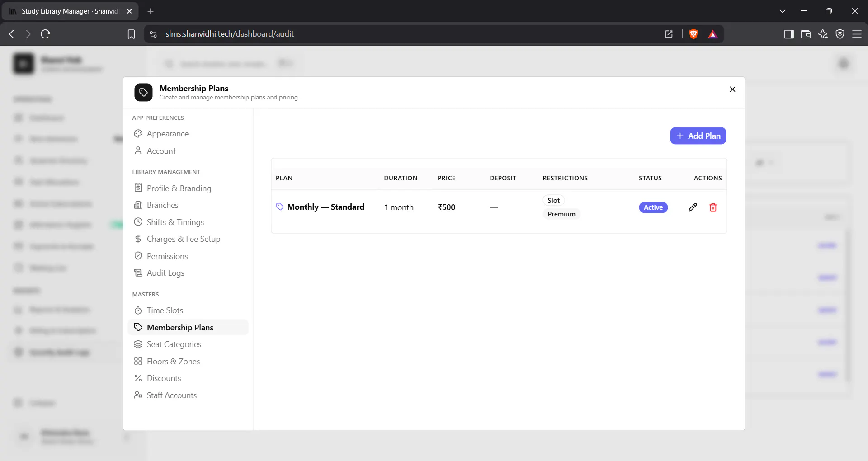Toggle the browser sidebar panel

pyautogui.click(x=789, y=34)
